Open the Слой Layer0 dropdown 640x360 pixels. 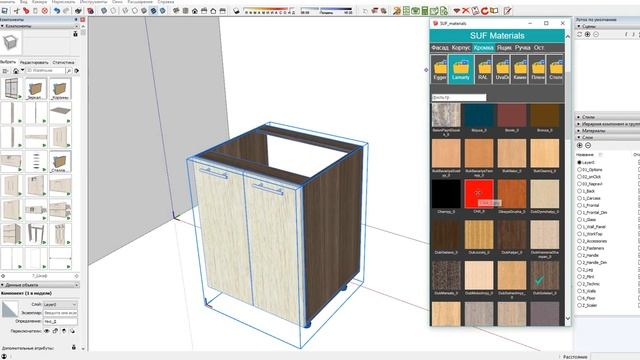pyautogui.click(x=60, y=304)
